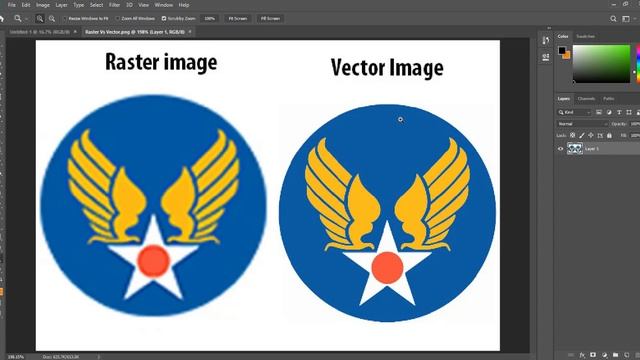Close the Raster Vs Vector.png tab
Viewport: 640px width, 360px height.
(x=190, y=31)
